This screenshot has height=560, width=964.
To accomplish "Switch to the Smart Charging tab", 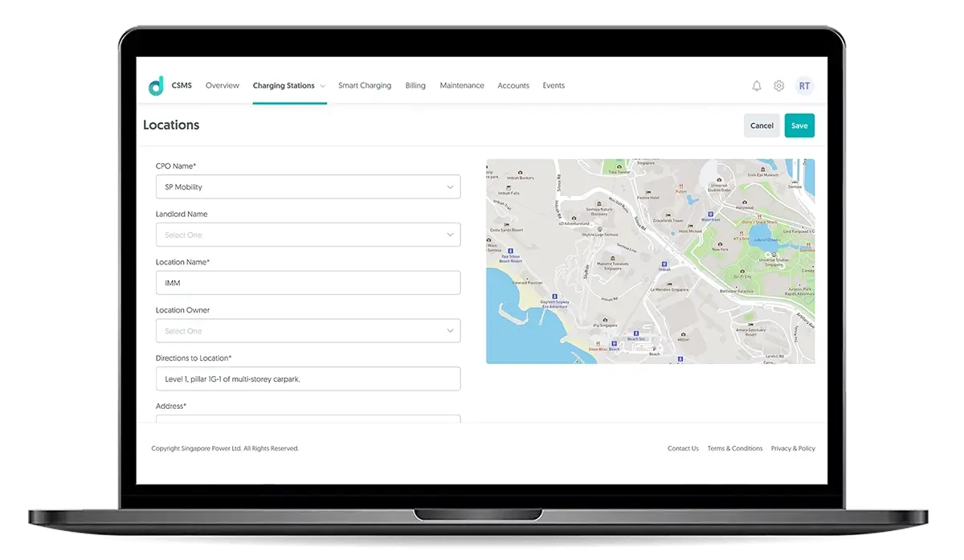I will (365, 85).
